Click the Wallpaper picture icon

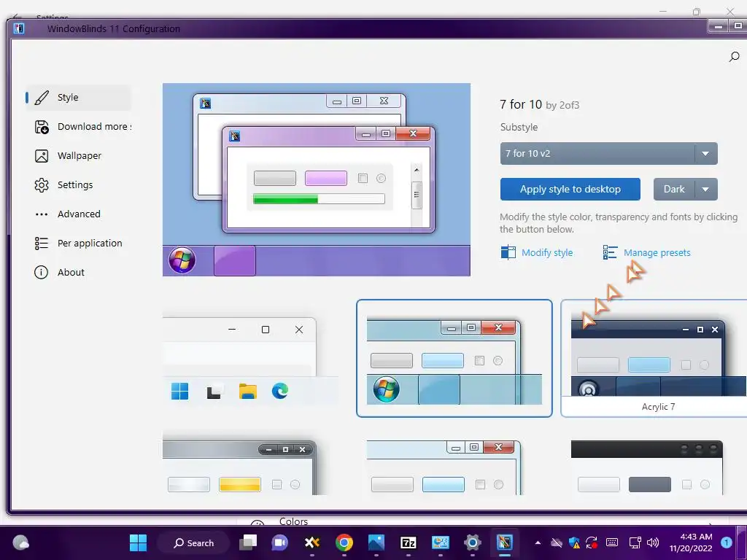42,156
